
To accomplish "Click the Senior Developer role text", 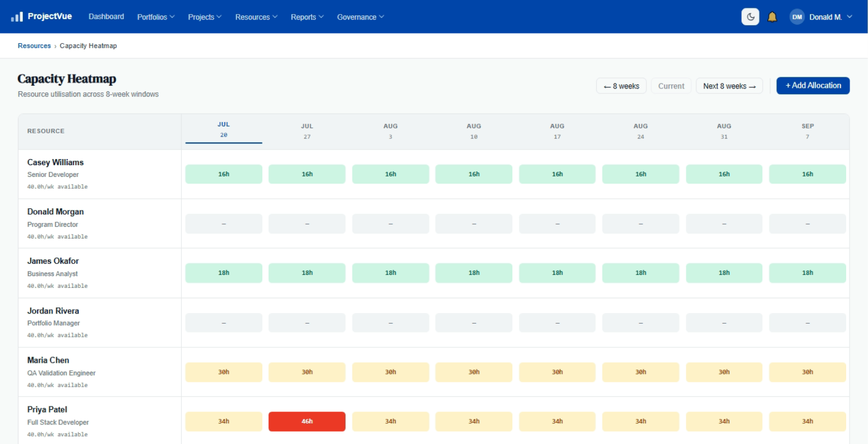I will (53, 175).
